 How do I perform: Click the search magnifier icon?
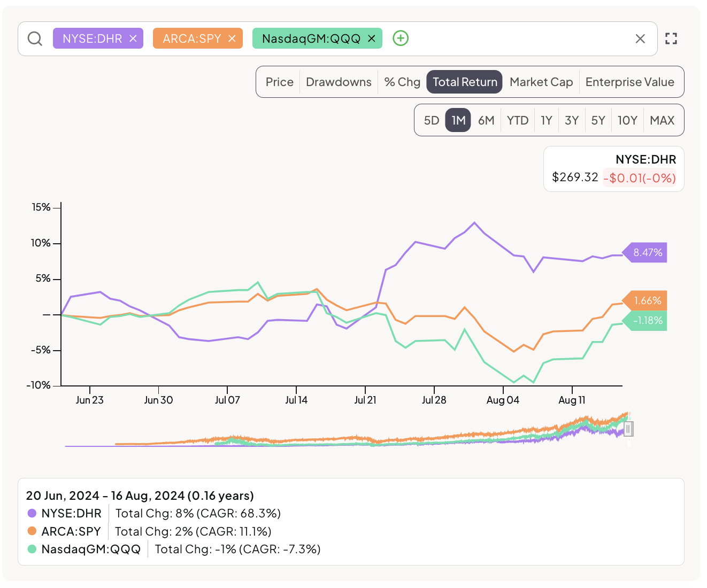tap(35, 38)
